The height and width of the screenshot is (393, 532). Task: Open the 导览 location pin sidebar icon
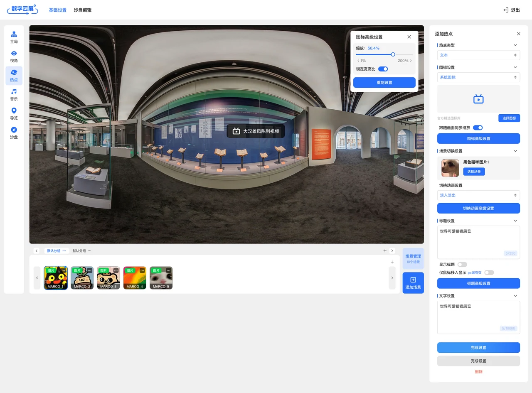(14, 114)
